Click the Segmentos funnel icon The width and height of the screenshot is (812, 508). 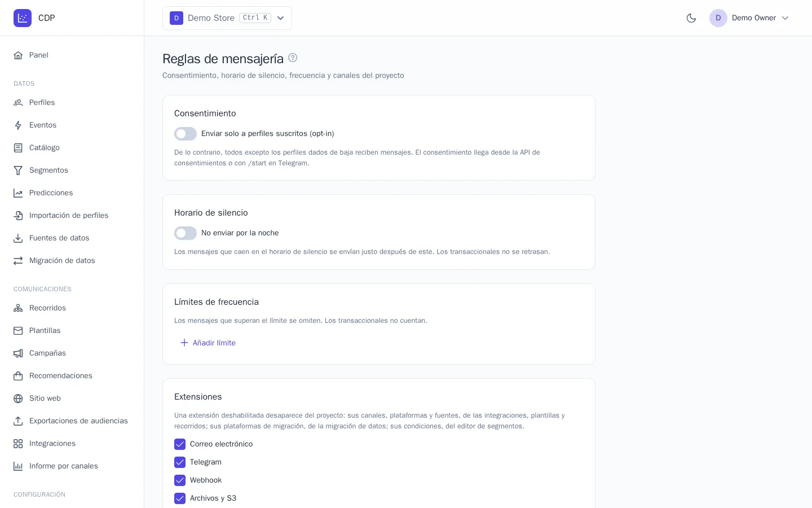point(18,170)
